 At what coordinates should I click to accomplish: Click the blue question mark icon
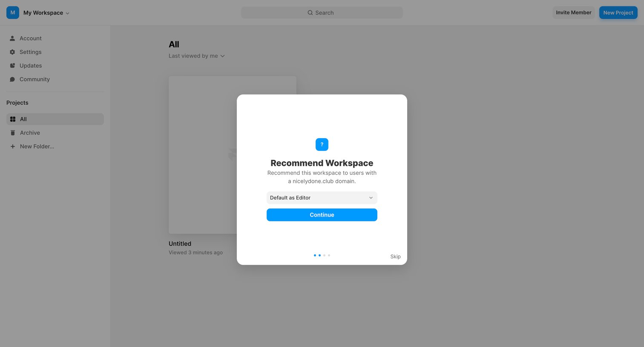(x=322, y=145)
